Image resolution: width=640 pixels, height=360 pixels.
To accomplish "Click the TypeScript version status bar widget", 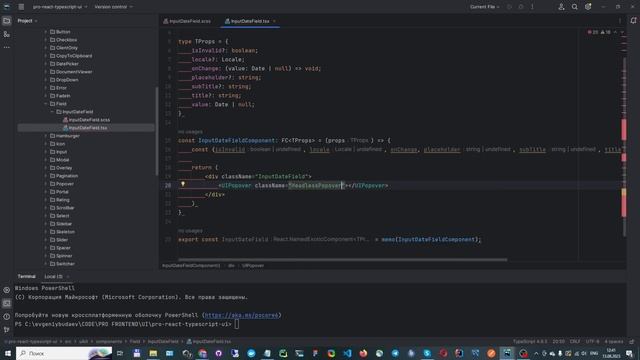I will coord(530,341).
